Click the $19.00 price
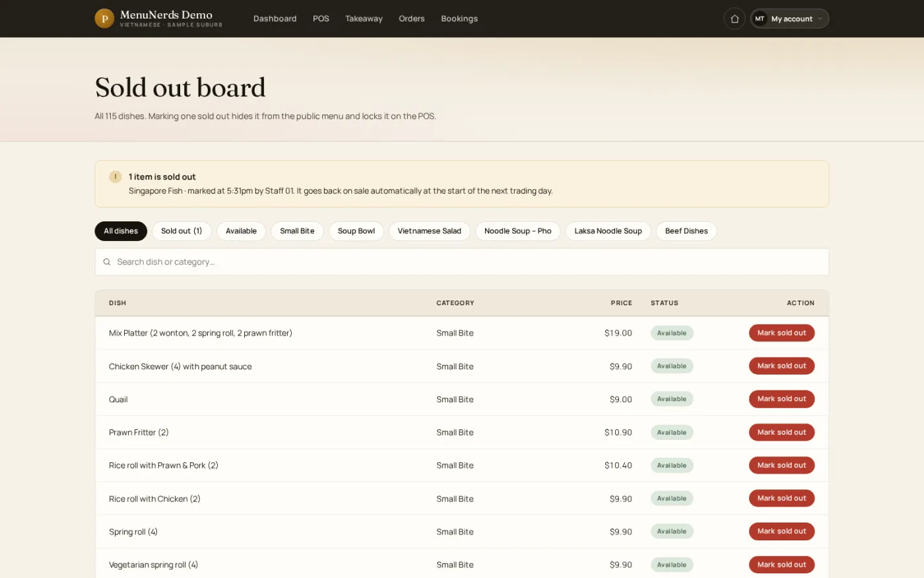Image resolution: width=924 pixels, height=578 pixels. [618, 333]
